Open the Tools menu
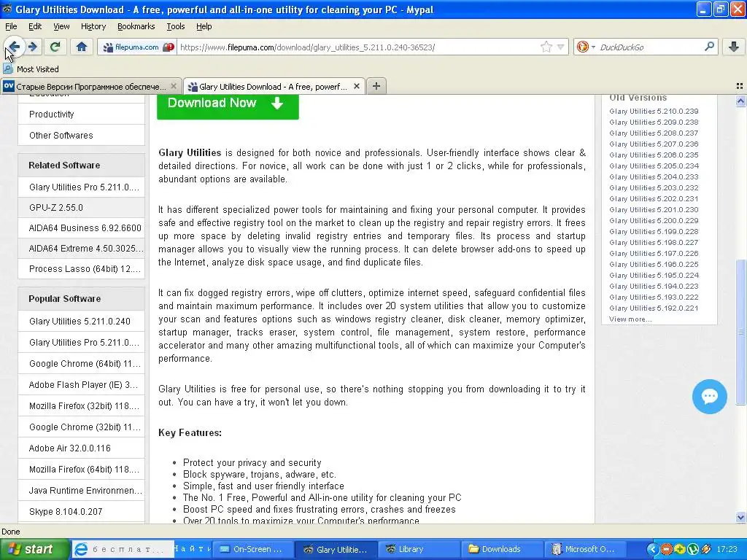This screenshot has height=560, width=747. pyautogui.click(x=175, y=26)
